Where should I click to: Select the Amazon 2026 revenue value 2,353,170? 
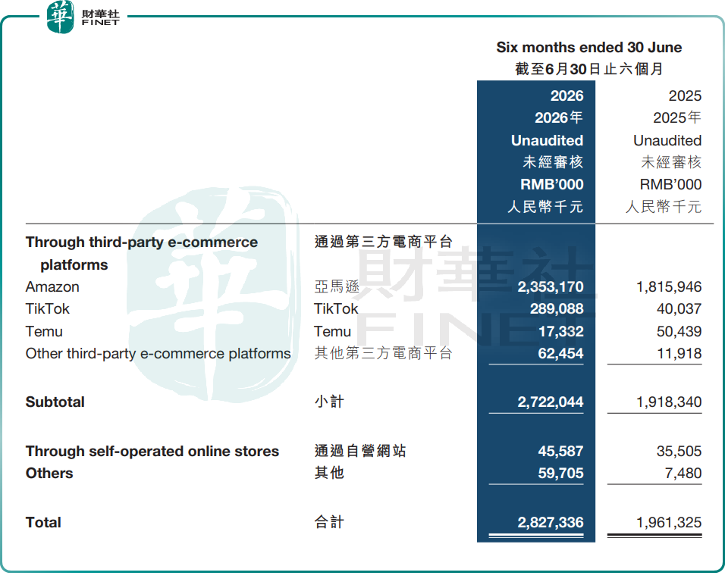pos(551,287)
